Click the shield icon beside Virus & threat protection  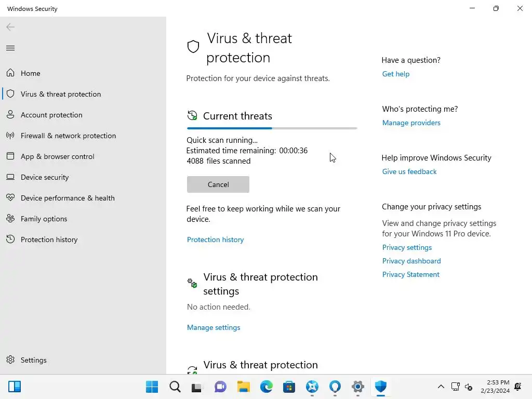point(10,94)
